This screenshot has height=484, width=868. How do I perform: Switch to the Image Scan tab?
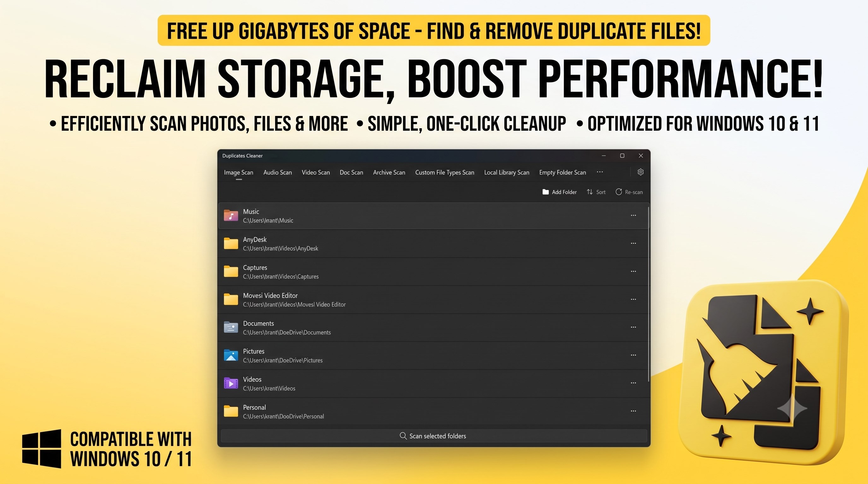click(x=238, y=172)
